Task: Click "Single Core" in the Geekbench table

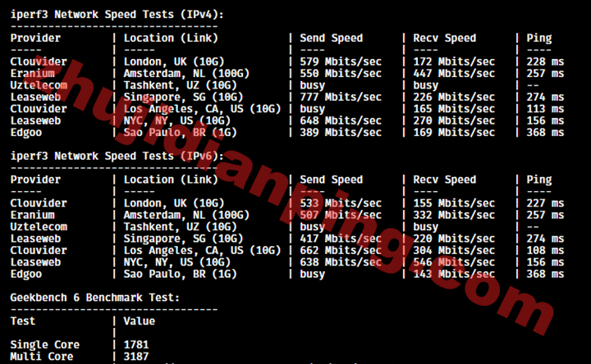Action: pyautogui.click(x=45, y=345)
